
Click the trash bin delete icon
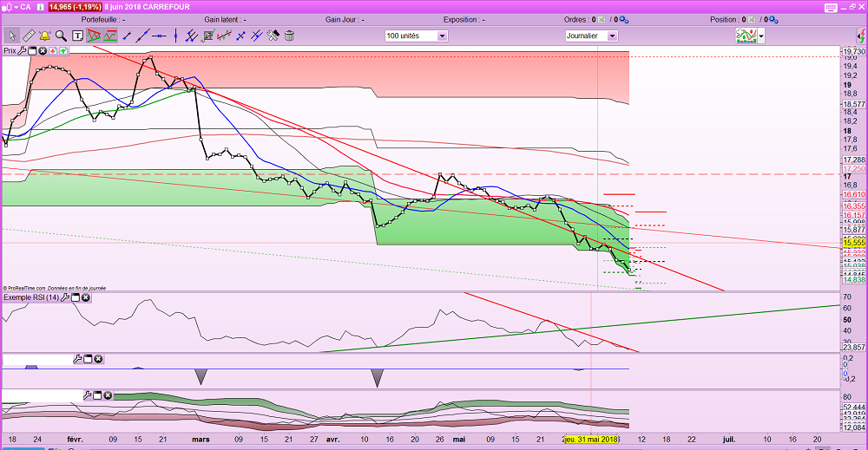(289, 36)
